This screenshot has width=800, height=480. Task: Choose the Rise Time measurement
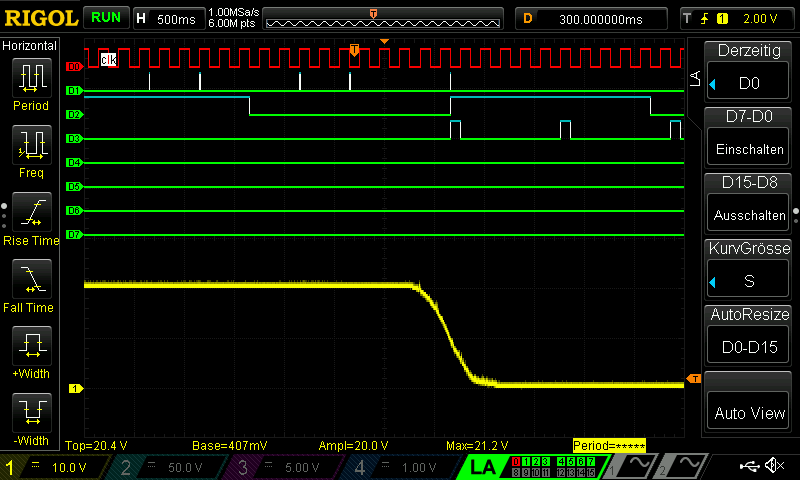(30, 217)
